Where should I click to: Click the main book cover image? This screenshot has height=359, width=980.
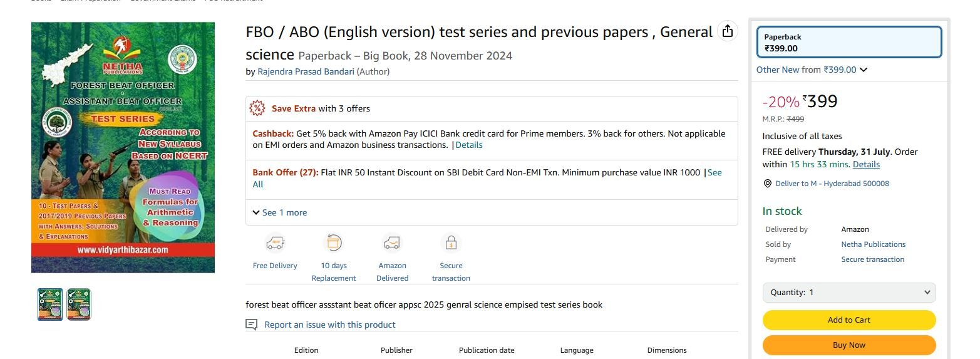pyautogui.click(x=123, y=147)
